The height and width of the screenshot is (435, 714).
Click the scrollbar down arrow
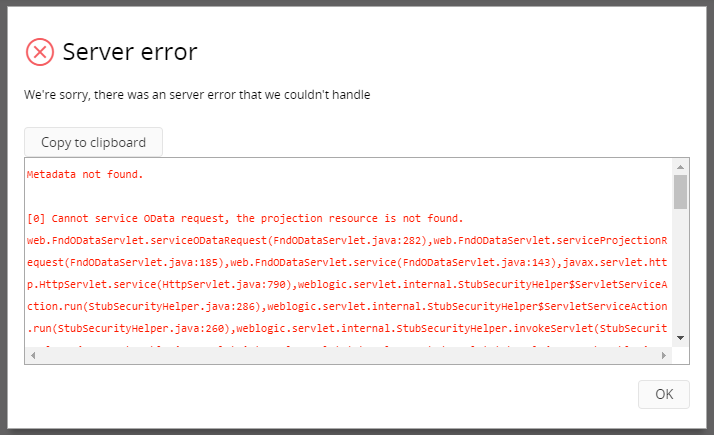(x=680, y=338)
